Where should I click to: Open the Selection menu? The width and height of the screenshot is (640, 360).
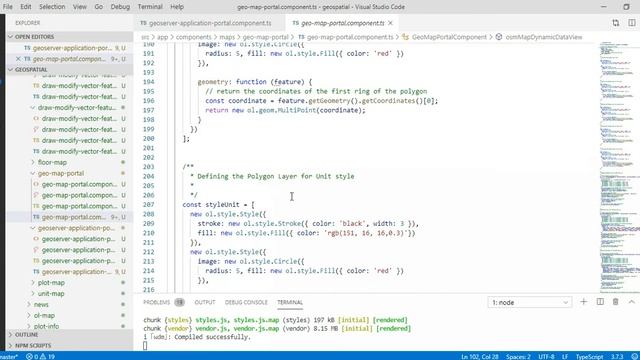coord(52,7)
